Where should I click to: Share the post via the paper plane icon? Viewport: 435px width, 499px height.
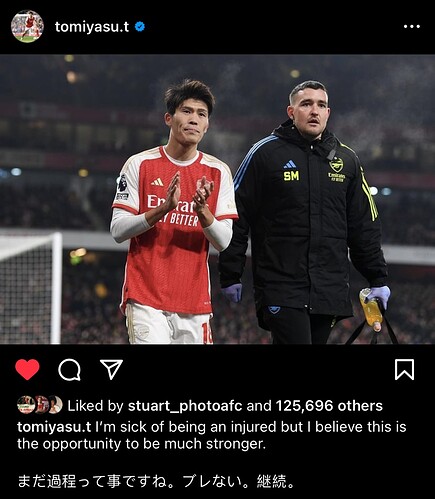tap(112, 369)
